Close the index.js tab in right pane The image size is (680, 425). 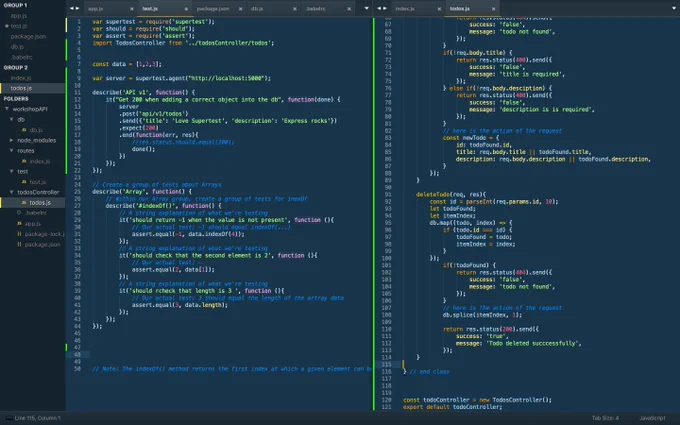coord(439,9)
